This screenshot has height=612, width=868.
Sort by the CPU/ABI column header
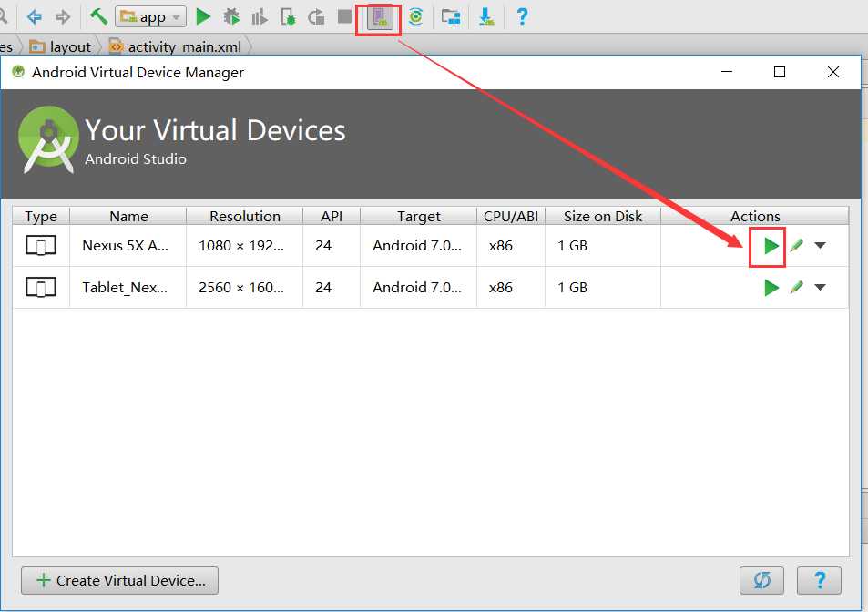[x=511, y=216]
